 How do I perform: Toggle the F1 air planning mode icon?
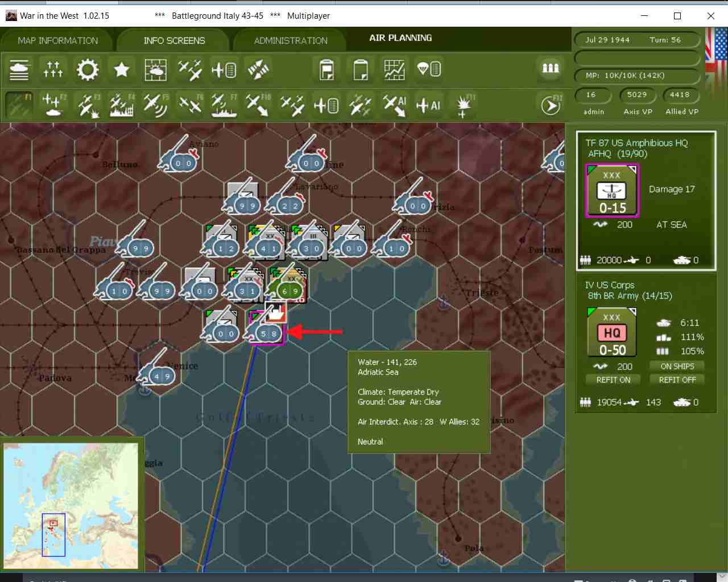[x=19, y=105]
